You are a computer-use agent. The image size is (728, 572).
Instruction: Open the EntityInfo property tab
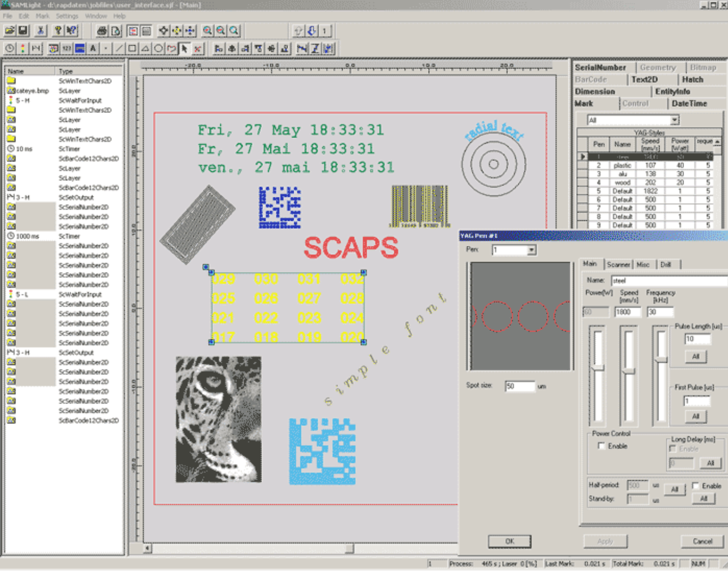pos(672,91)
